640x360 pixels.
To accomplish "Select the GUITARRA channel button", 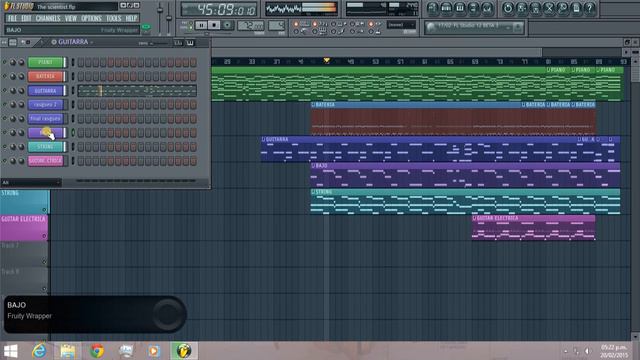I will pyautogui.click(x=45, y=91).
